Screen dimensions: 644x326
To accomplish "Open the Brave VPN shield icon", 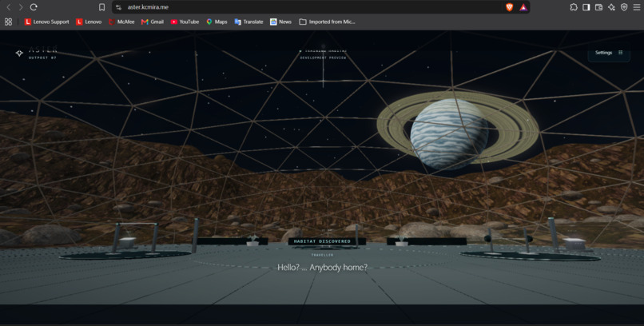I will pos(624,7).
